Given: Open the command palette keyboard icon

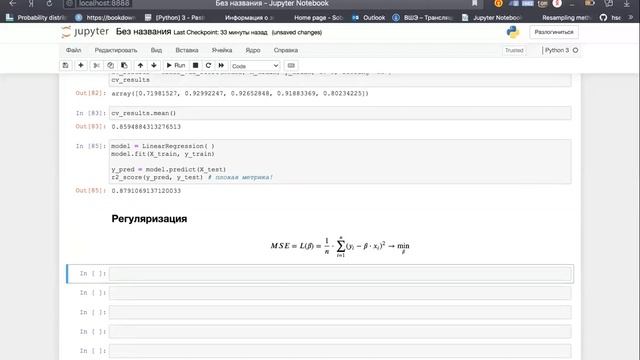Looking at the screenshot, I should pyautogui.click(x=291, y=65).
